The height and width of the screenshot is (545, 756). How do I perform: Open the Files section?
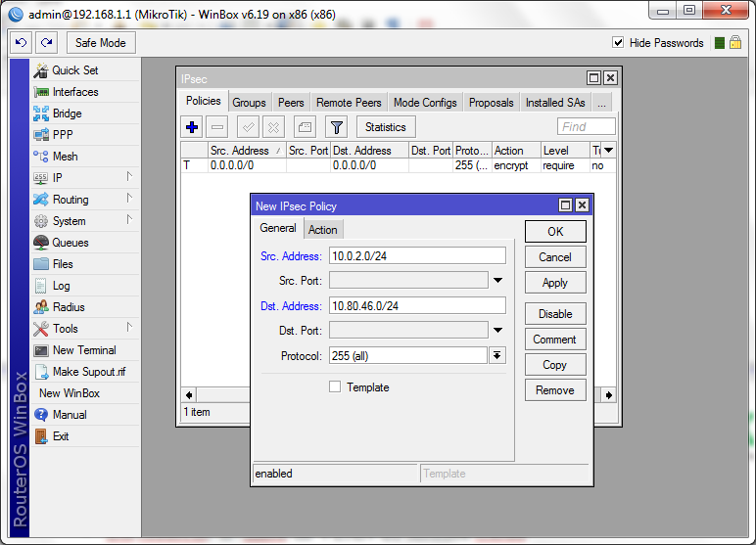[x=85, y=264]
